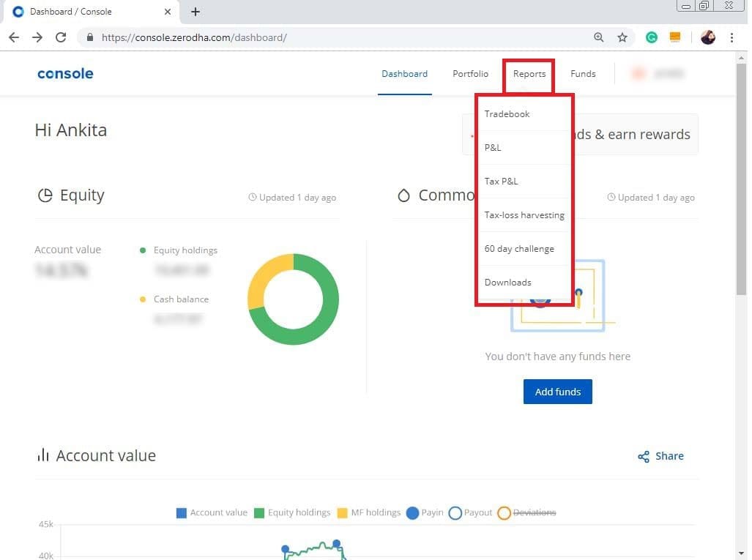The width and height of the screenshot is (752, 560).
Task: Click the Equity 'Updated 1 day ago' text
Action: click(292, 198)
